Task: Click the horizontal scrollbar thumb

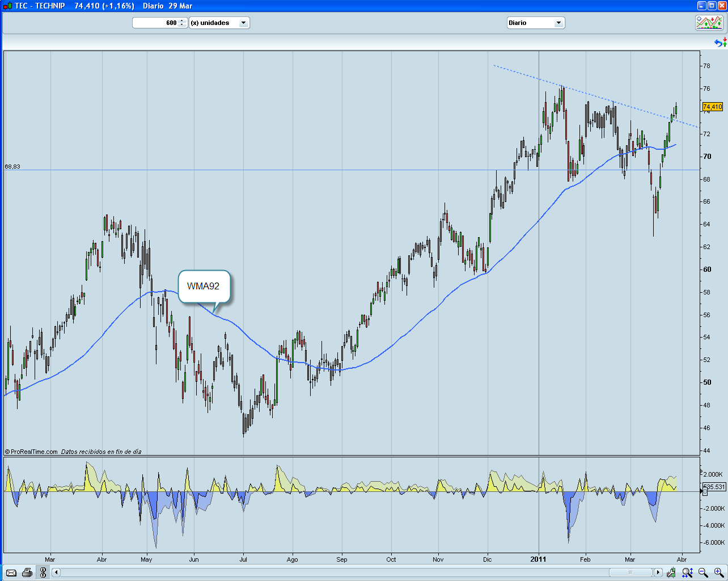Action: point(630,572)
